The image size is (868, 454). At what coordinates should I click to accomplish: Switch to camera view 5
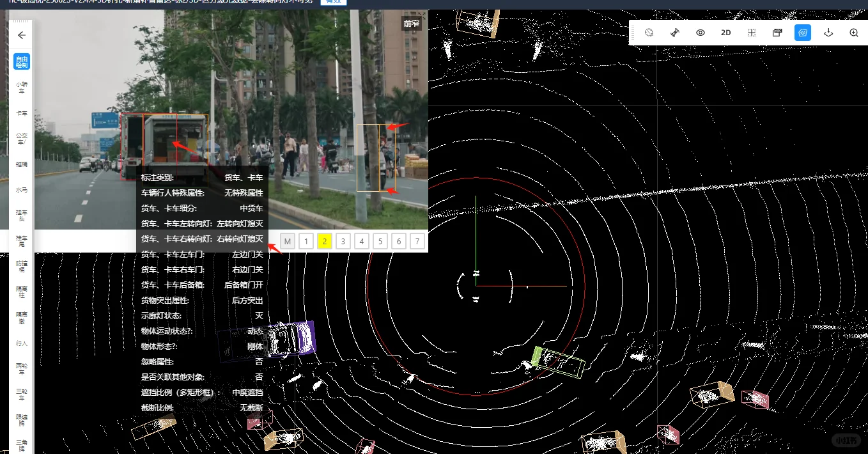point(380,241)
